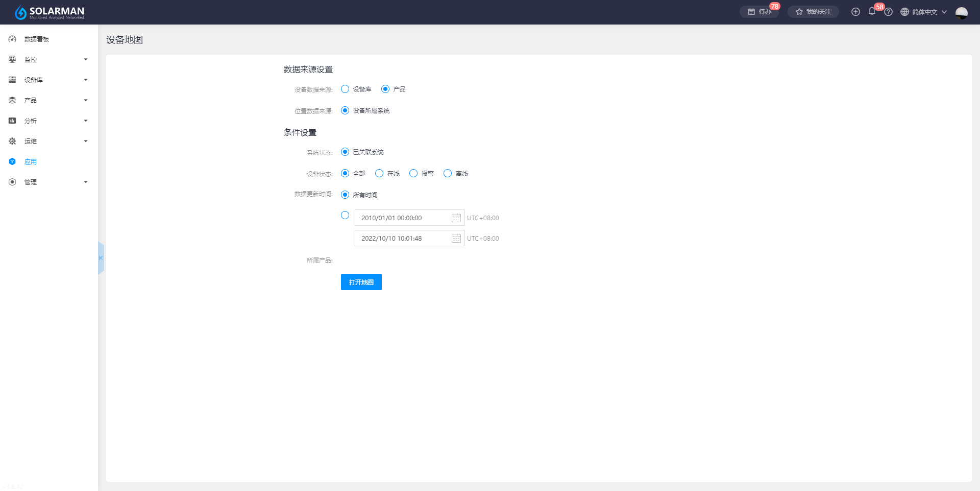
Task: Click the SOLARMAN logo
Action: 50,12
